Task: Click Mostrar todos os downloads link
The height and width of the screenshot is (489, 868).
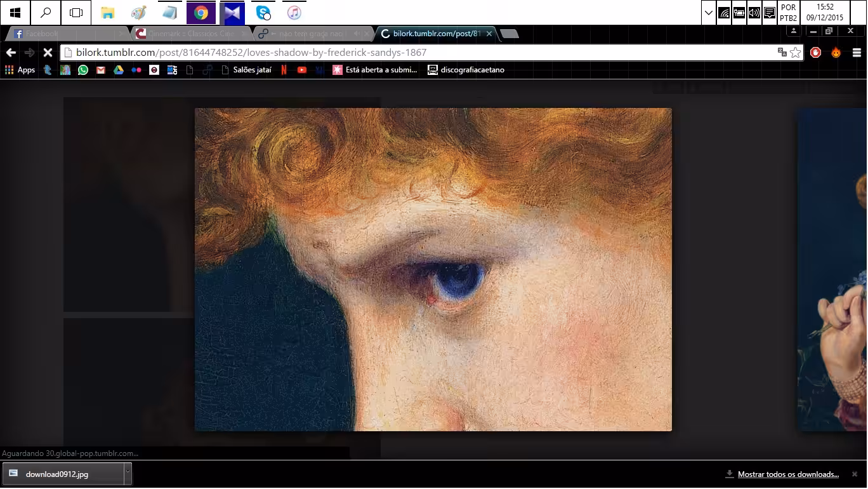Action: tap(788, 474)
